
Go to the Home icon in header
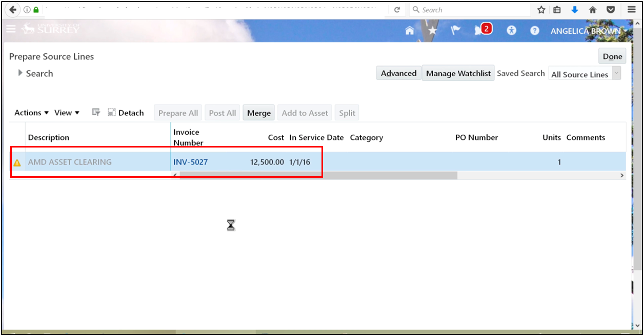(x=409, y=31)
